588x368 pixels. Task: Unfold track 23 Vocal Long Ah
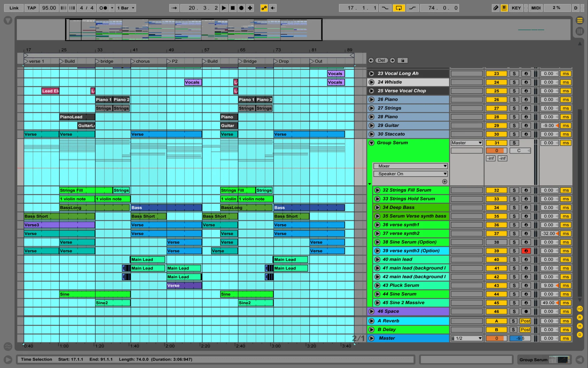coord(372,74)
